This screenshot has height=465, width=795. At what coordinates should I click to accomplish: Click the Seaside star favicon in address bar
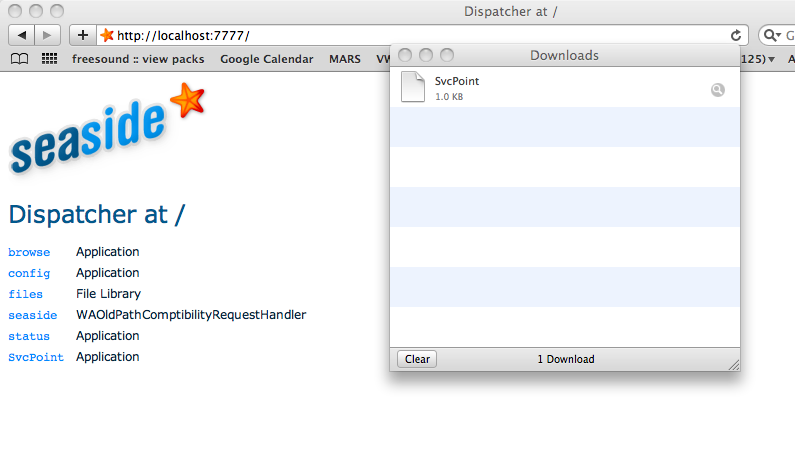click(x=107, y=35)
